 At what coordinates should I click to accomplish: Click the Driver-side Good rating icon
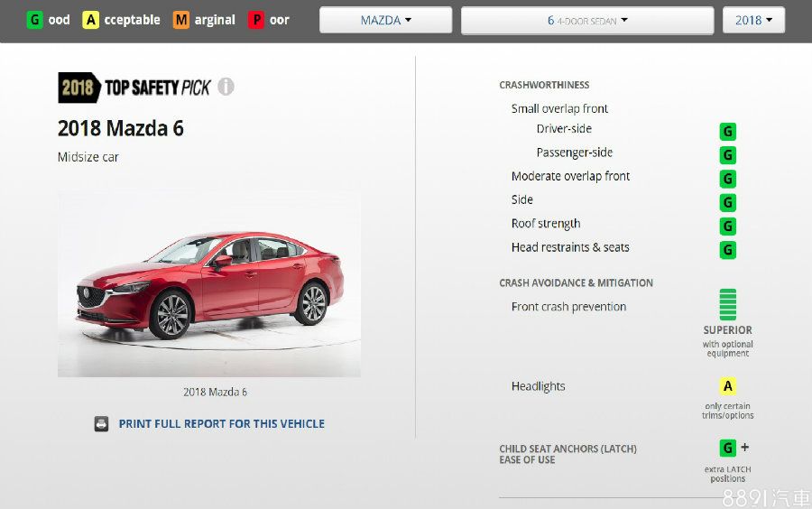[x=727, y=132]
